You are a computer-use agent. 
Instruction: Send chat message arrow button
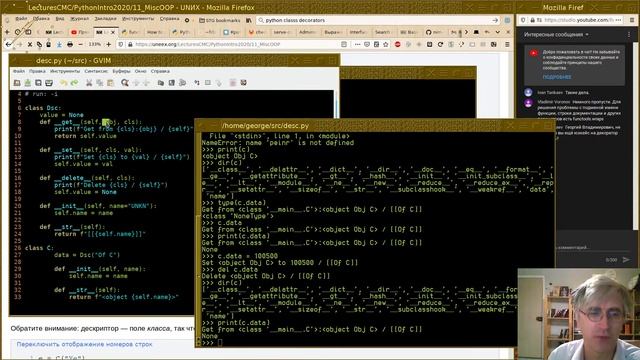tap(626, 260)
